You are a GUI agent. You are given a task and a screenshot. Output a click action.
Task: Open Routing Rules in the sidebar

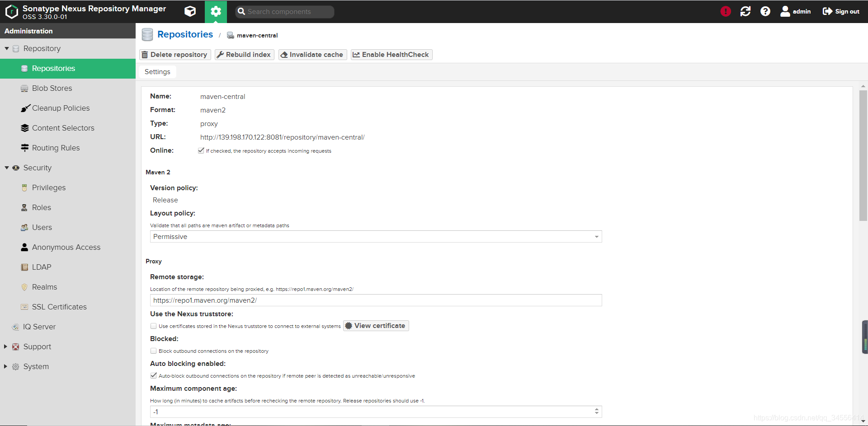click(x=68, y=148)
